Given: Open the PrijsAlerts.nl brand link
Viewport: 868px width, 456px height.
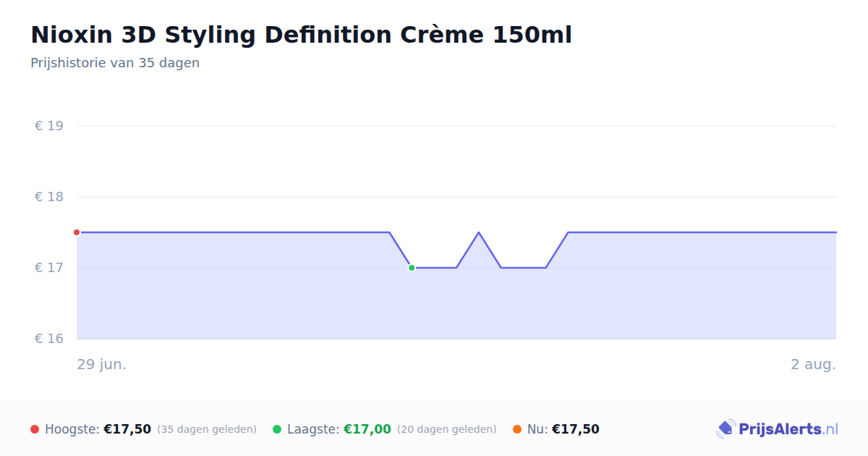Looking at the screenshot, I should coord(778,429).
